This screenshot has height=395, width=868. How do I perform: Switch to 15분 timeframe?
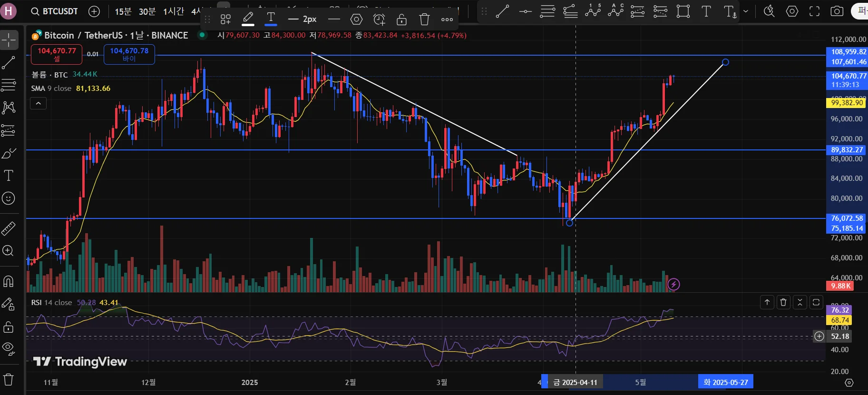(123, 11)
